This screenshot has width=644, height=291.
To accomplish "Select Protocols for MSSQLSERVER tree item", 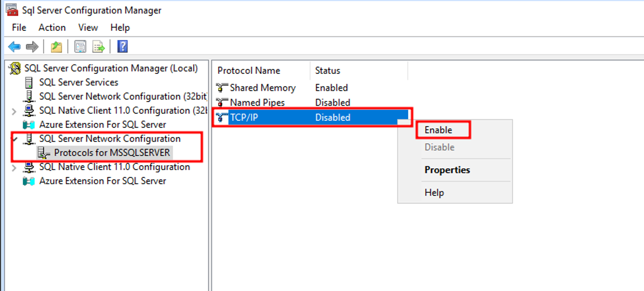I will tap(112, 153).
